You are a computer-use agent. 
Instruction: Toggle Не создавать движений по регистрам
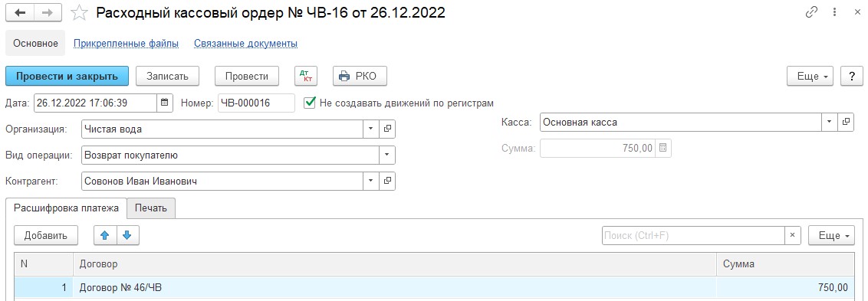click(x=311, y=103)
